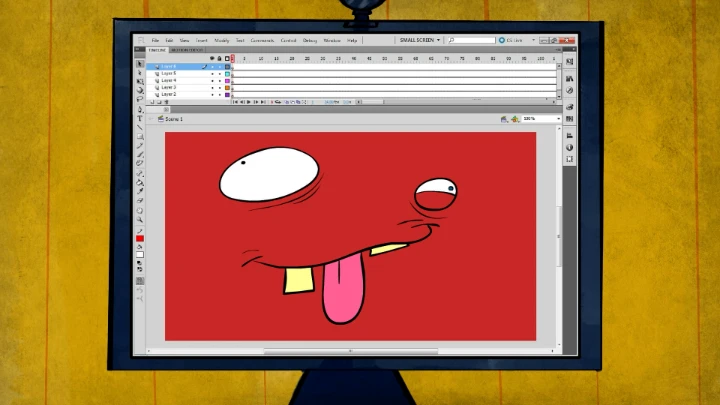Viewport: 720px width, 405px height.
Task: Open the Commands menu
Action: pos(262,40)
